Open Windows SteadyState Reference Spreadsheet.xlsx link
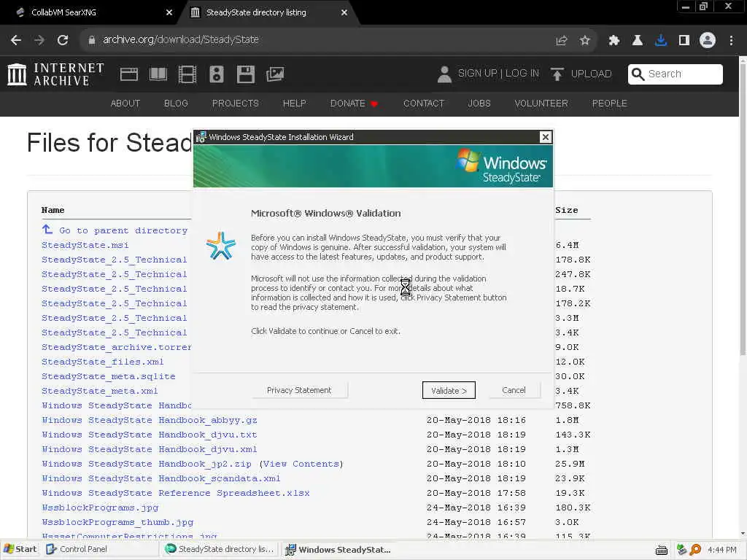 click(x=175, y=493)
